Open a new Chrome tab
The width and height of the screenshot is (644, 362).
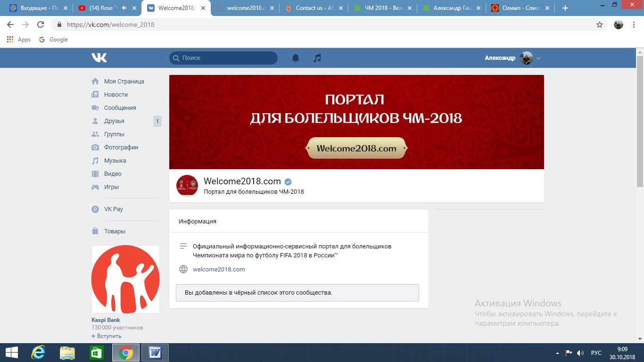pyautogui.click(x=565, y=8)
